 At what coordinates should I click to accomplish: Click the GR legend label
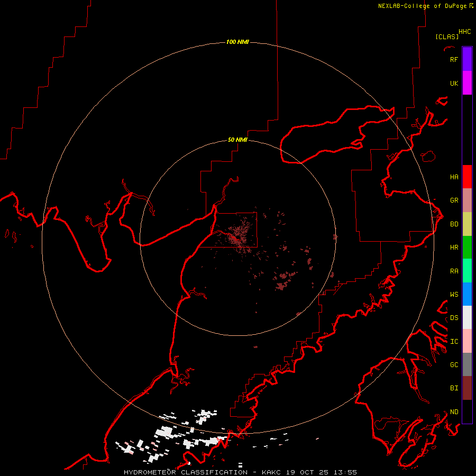[454, 200]
